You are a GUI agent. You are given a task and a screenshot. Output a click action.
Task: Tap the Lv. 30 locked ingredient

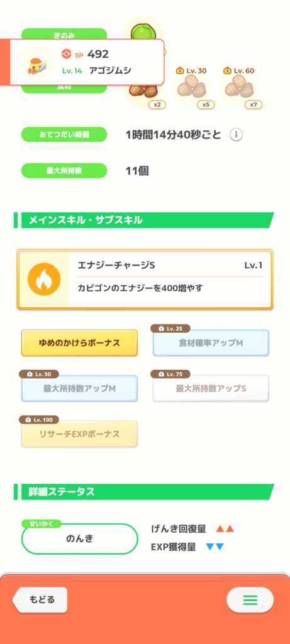coord(191,88)
